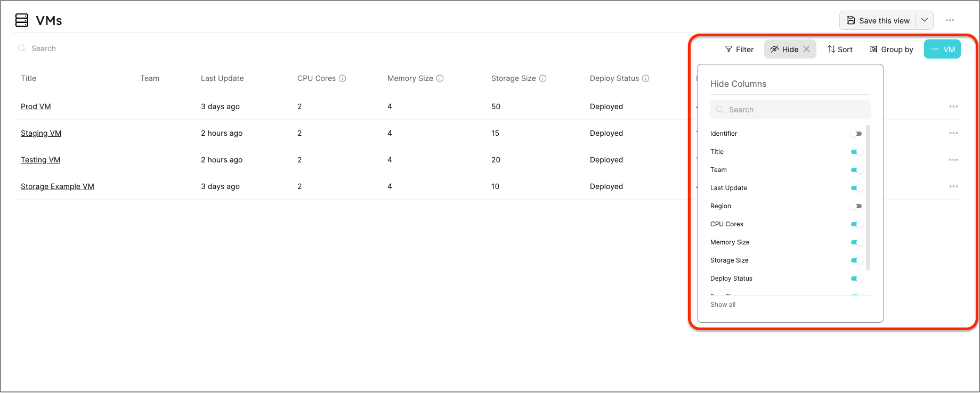Image resolution: width=980 pixels, height=393 pixels.
Task: Click the info icon beside Deploy Status
Action: 646,78
